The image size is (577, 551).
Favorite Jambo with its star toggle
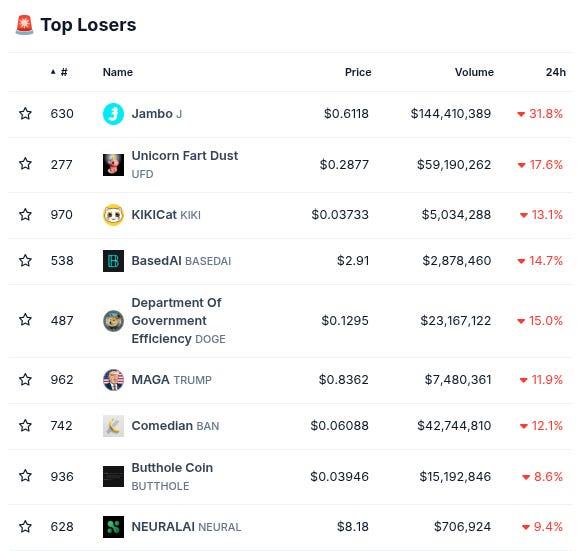[x=25, y=113]
